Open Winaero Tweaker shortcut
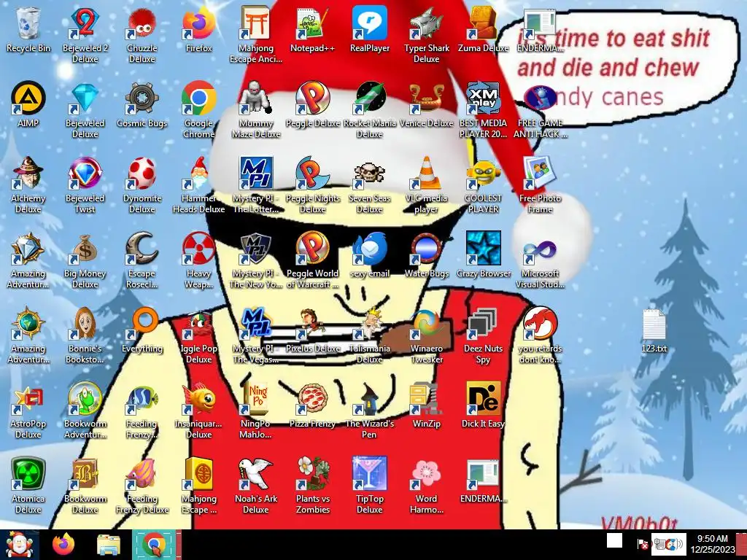Screen dimensions: 747x560 pos(426,335)
